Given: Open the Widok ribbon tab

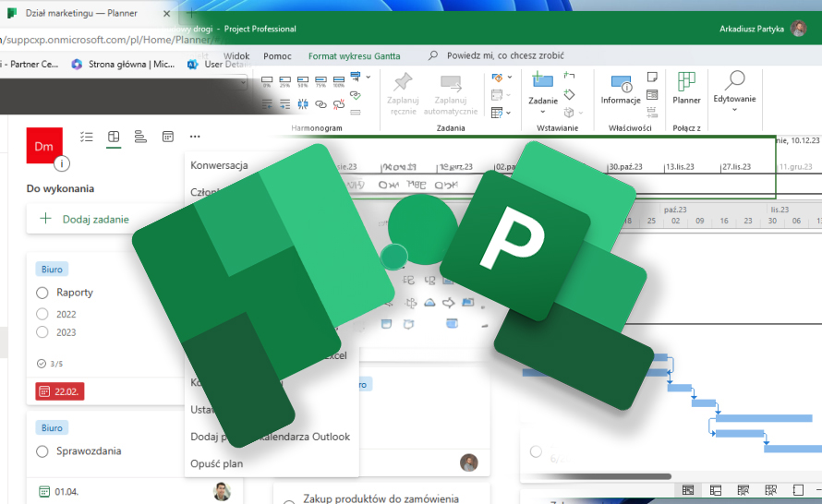Looking at the screenshot, I should (236, 56).
